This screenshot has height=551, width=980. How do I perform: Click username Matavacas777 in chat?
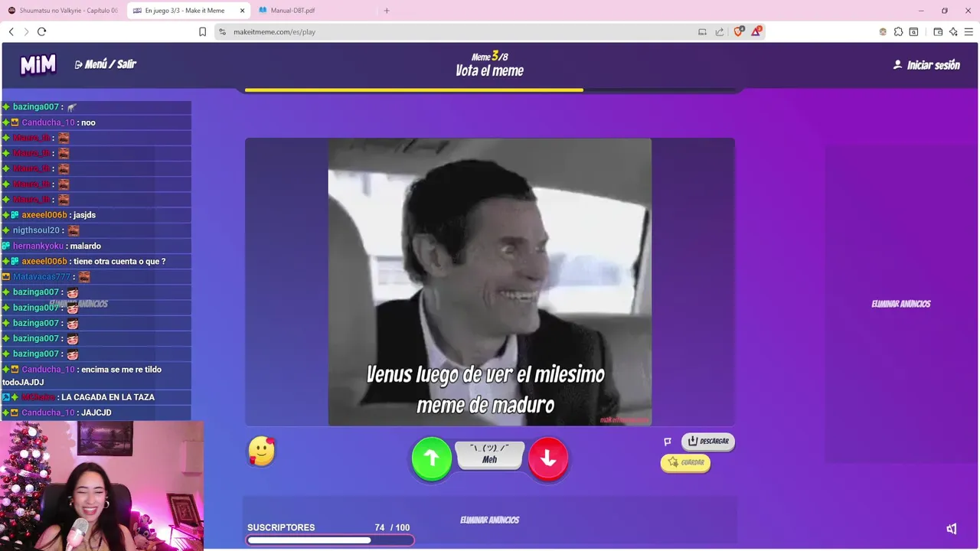click(41, 276)
